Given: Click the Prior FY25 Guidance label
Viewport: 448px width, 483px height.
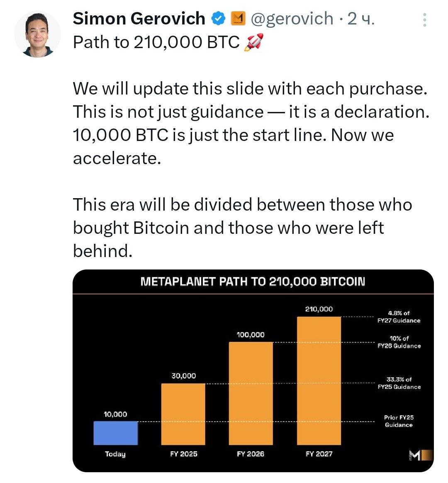Looking at the screenshot, I should (x=399, y=421).
